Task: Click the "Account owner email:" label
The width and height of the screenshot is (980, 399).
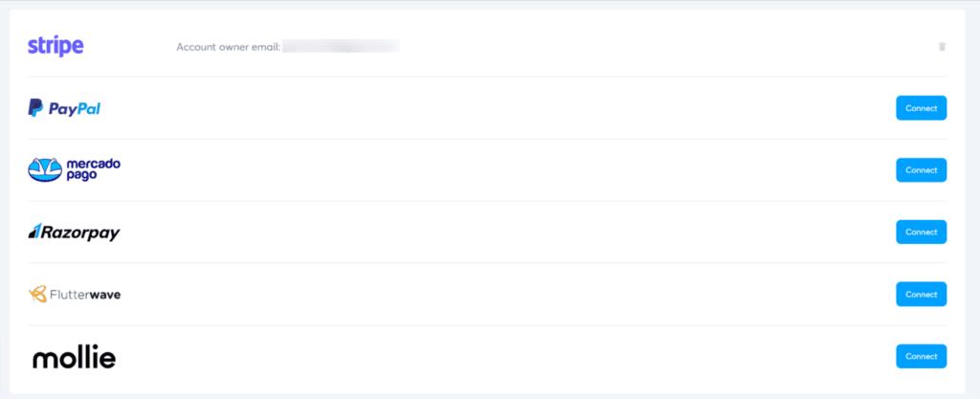Action: point(228,47)
